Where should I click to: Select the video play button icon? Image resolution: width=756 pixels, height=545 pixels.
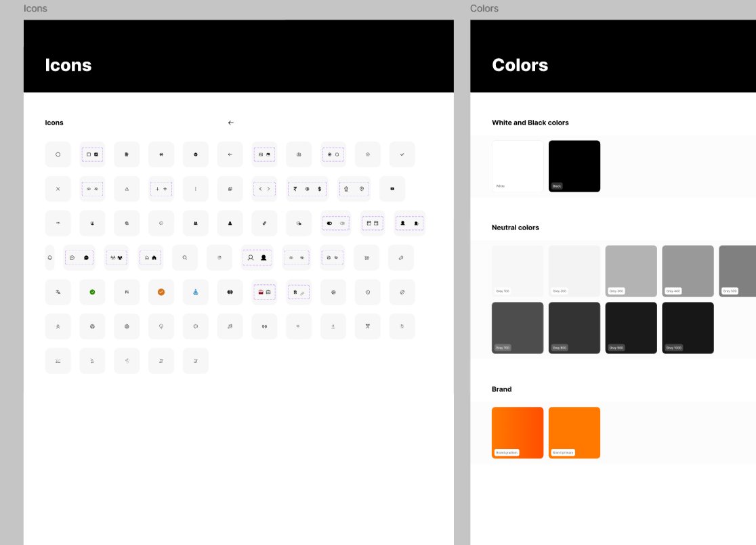point(392,189)
